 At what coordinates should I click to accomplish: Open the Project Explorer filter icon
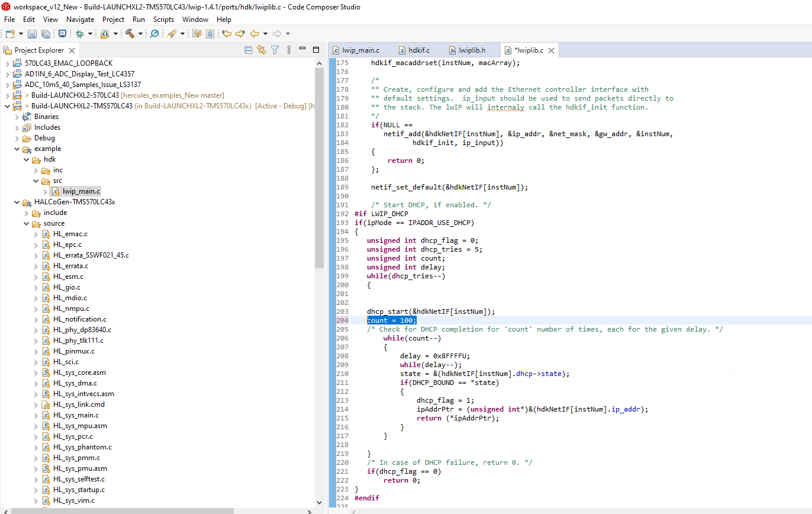click(x=275, y=50)
